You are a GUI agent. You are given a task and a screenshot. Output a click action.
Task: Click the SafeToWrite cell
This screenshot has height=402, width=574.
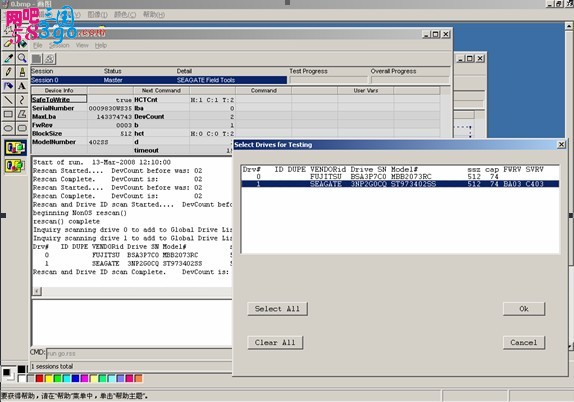point(59,99)
